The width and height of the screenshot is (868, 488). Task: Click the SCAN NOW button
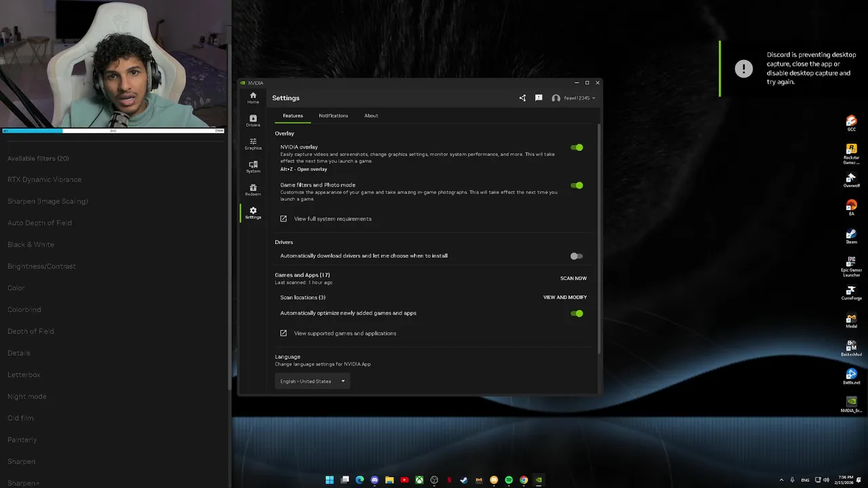point(573,279)
